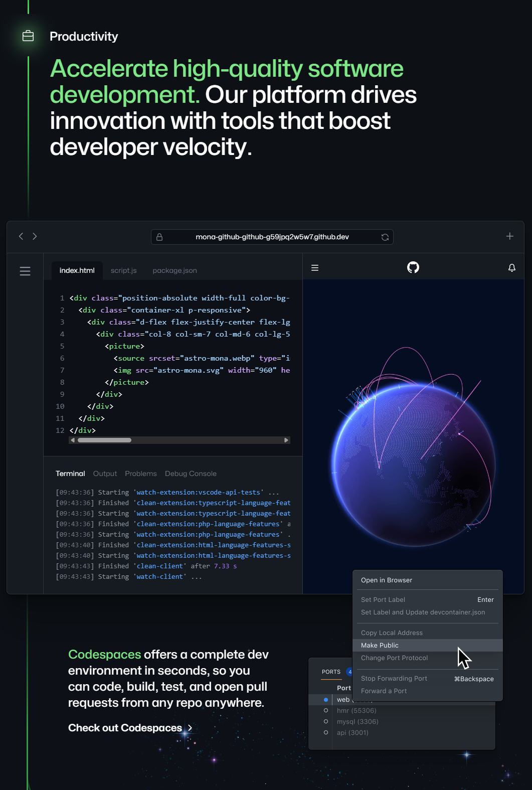Click the Productivity briefcase icon
The height and width of the screenshot is (790, 532).
click(x=28, y=36)
